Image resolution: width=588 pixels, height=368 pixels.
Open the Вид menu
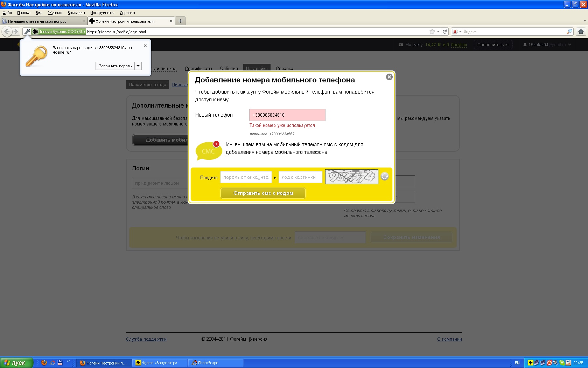pyautogui.click(x=39, y=13)
